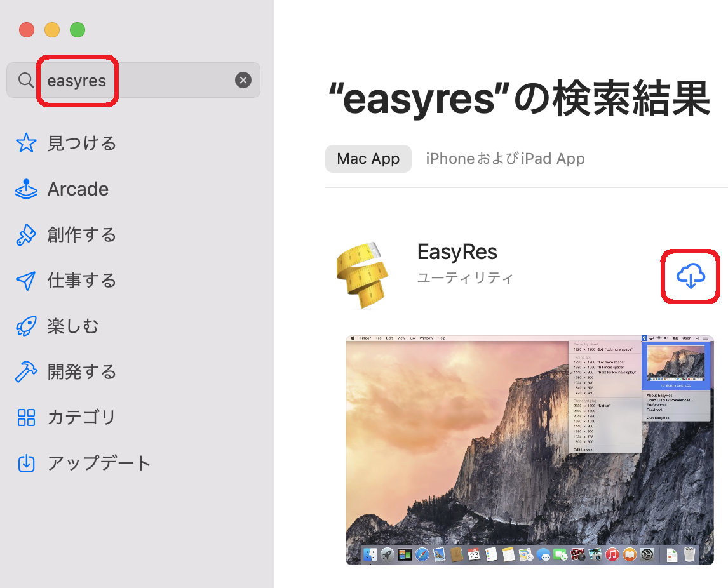Click the magnifying glass in the search bar
728x588 pixels.
click(26, 81)
